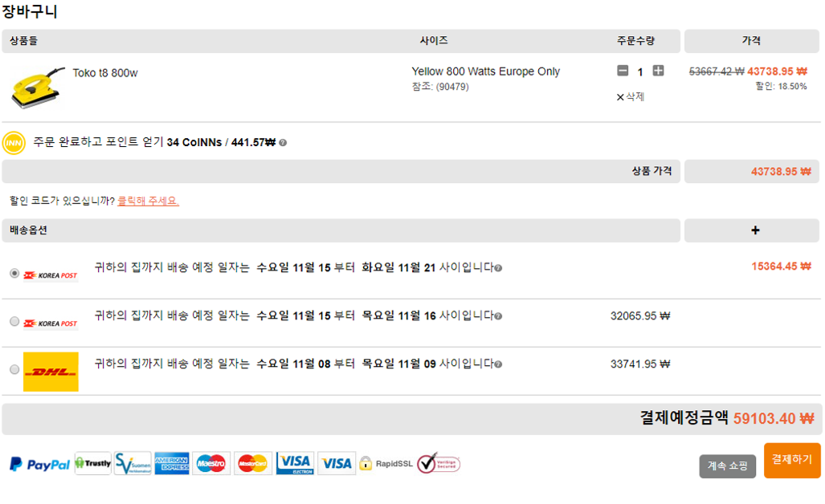Click the CoINNs points help question icon
The image size is (825, 504).
tap(283, 143)
